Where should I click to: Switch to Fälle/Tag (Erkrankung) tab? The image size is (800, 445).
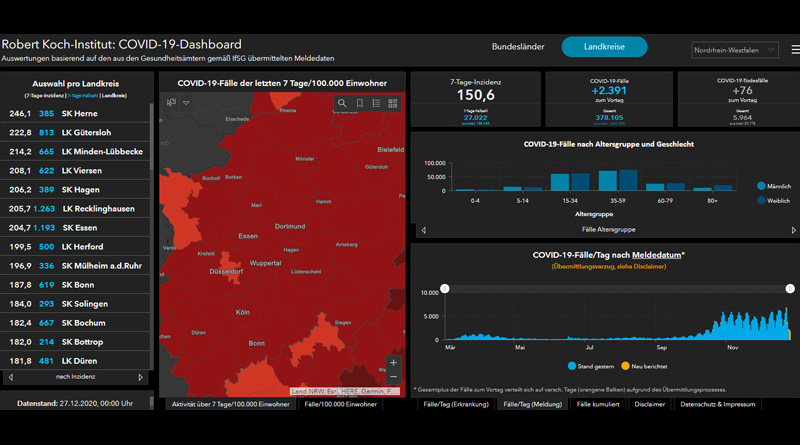456,404
